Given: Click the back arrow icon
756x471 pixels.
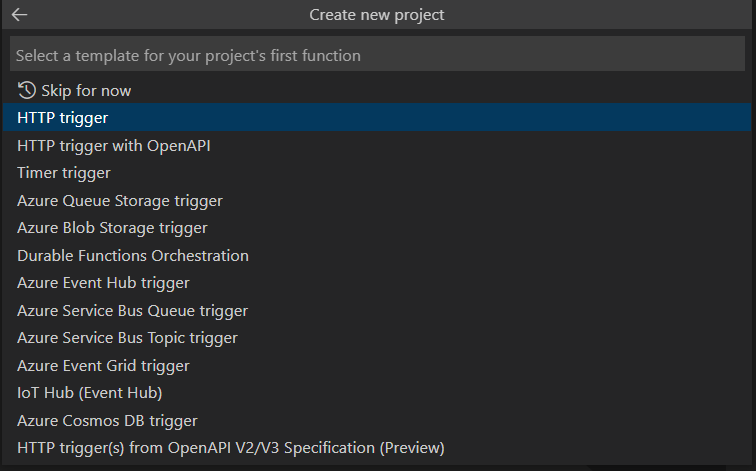Looking at the screenshot, I should click(19, 14).
